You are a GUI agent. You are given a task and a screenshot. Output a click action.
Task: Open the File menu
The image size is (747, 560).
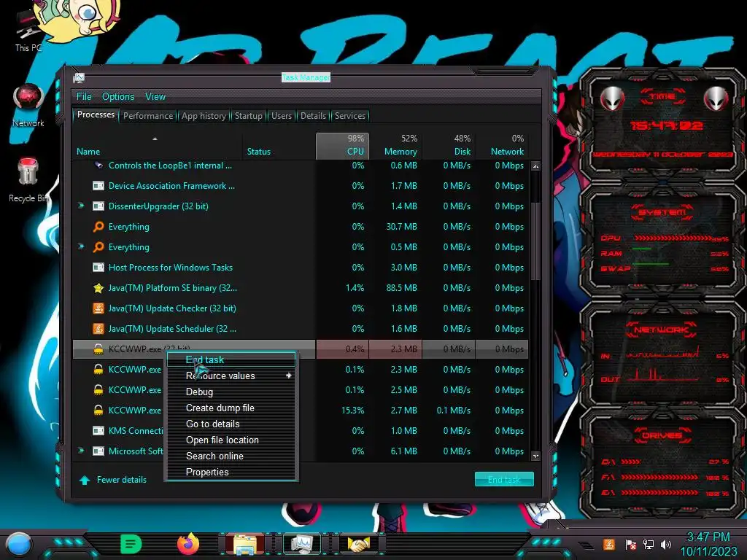coord(84,97)
